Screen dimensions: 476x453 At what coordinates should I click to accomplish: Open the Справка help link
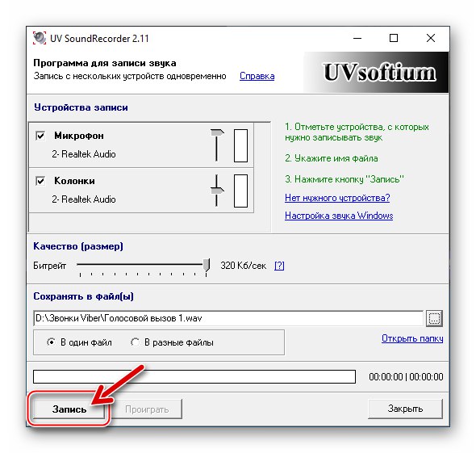(257, 76)
